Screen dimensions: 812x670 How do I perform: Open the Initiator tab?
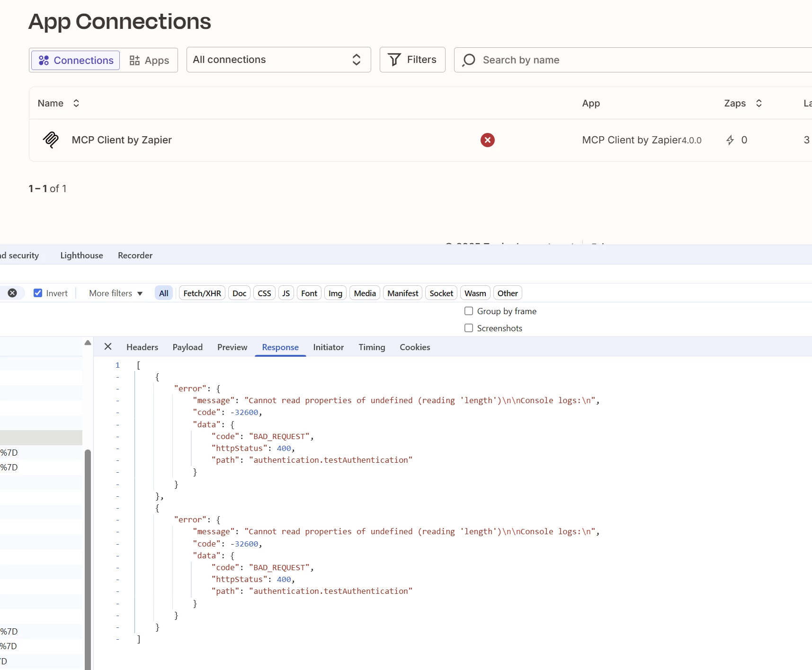pyautogui.click(x=328, y=347)
